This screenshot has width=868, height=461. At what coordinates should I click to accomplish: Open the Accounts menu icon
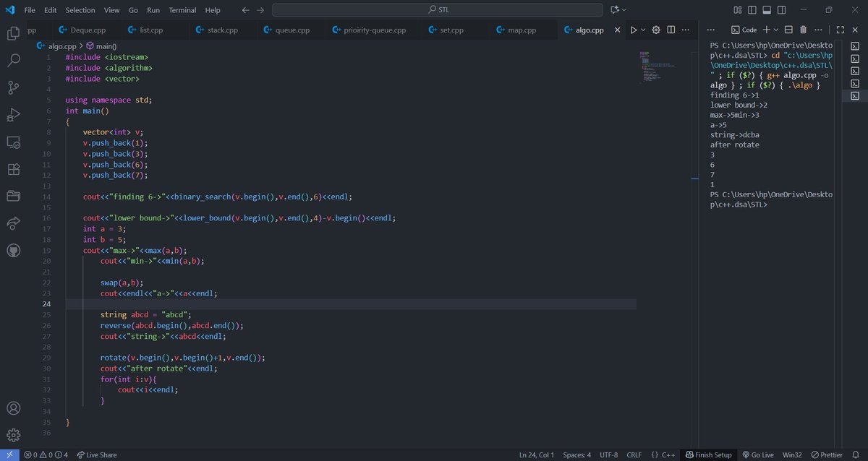(13, 409)
